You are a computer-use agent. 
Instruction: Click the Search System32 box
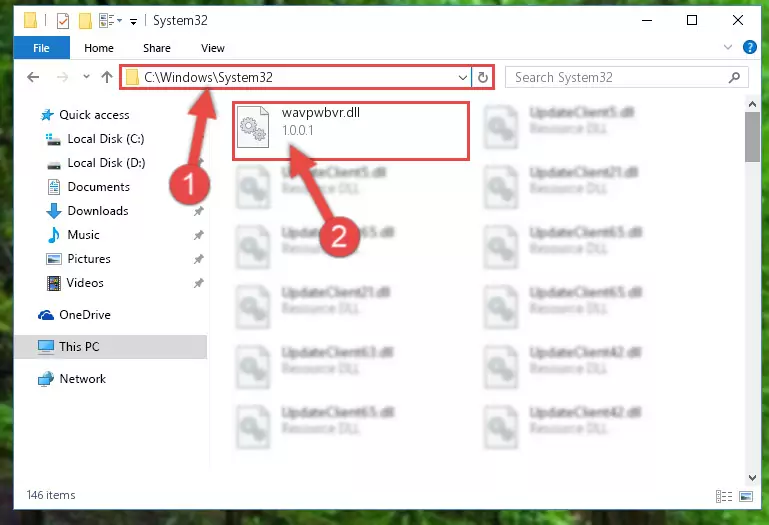627,78
